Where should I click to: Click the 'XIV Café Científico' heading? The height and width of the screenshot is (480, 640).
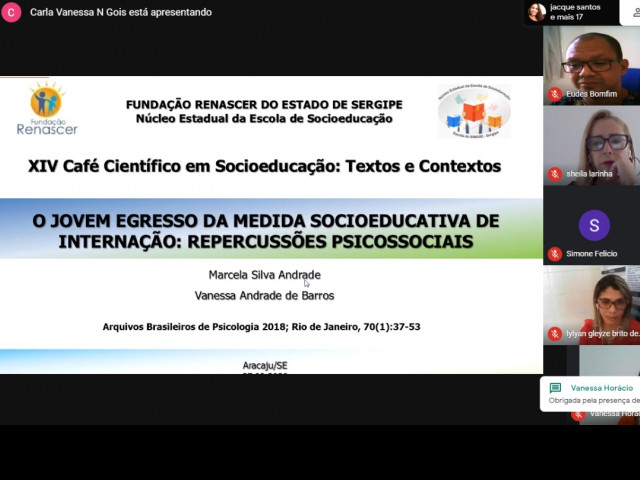265,166
